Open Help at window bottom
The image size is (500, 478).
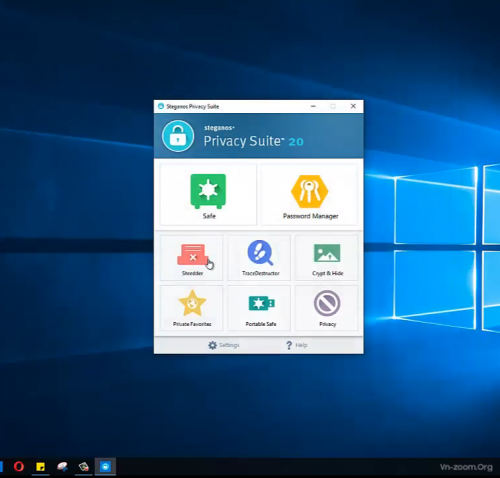click(296, 345)
